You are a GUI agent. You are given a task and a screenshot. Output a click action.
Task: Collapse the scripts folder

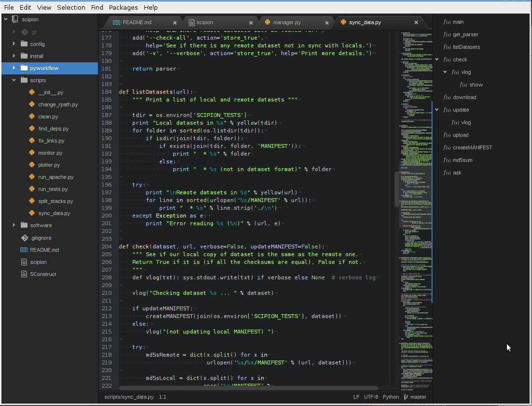[13, 80]
